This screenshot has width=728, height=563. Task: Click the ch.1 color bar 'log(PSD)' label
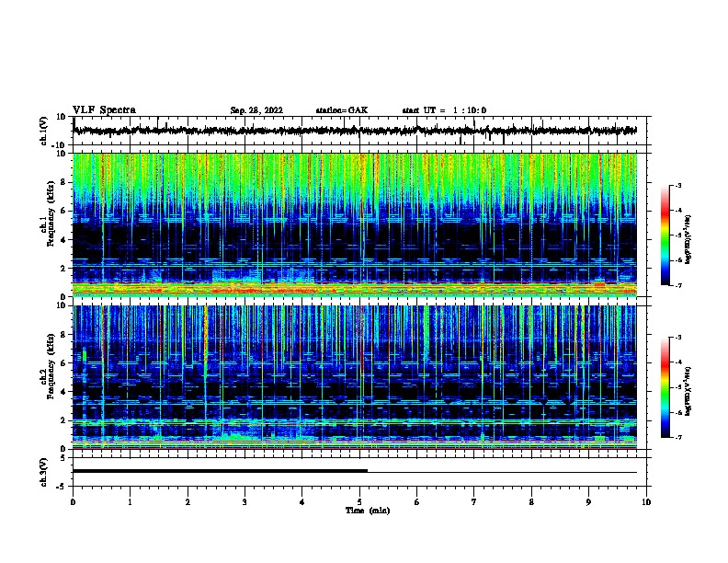point(688,239)
